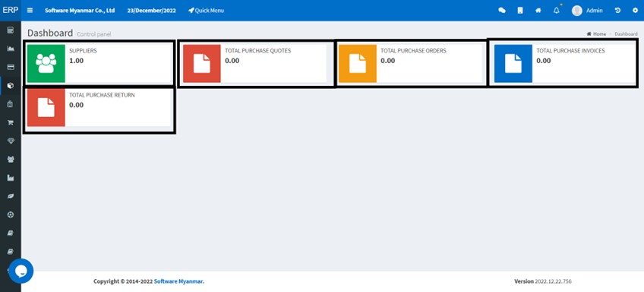Select the diamond sidebar icon
Image resolution: width=644 pixels, height=292 pixels.
[x=11, y=141]
